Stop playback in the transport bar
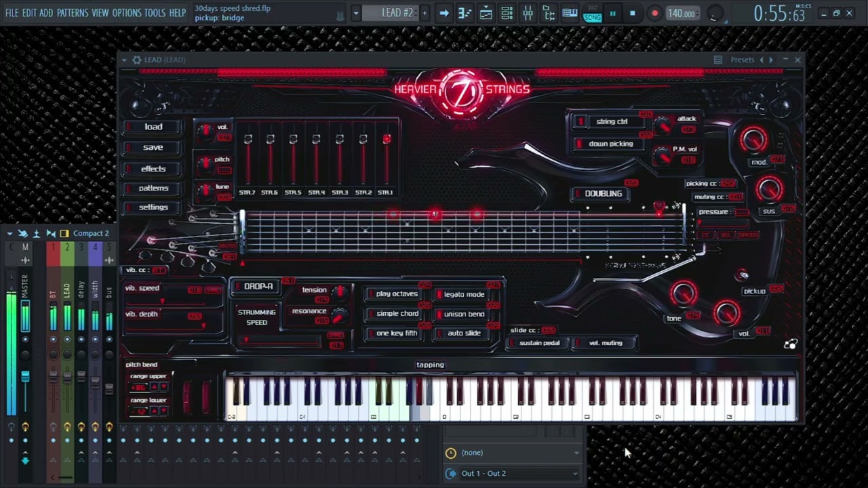This screenshot has width=868, height=488. click(x=633, y=14)
